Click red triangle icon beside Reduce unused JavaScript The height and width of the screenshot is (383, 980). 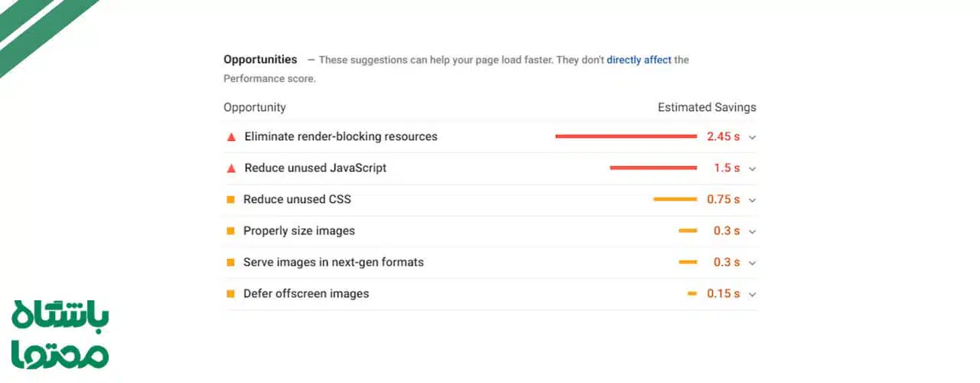(x=231, y=169)
